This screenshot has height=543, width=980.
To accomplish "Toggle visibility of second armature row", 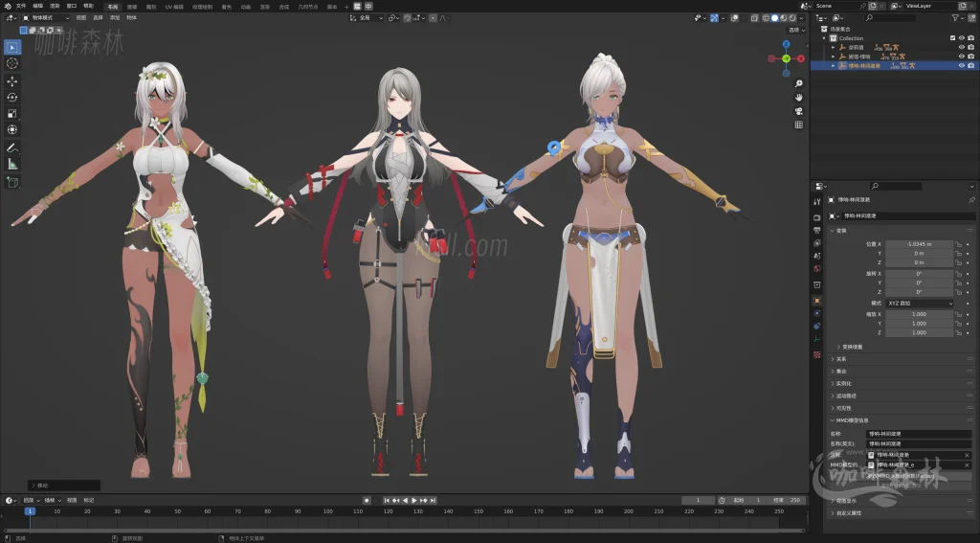I will pyautogui.click(x=962, y=57).
